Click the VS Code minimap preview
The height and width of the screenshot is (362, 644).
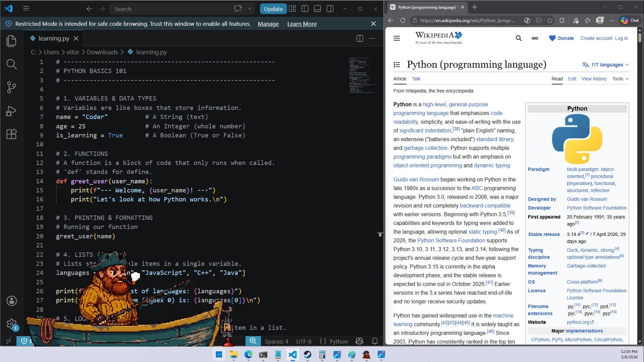click(362, 75)
